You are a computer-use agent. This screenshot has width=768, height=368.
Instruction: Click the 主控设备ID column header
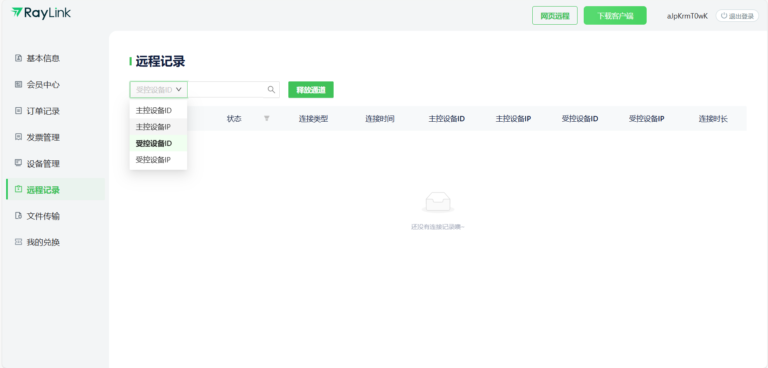click(x=447, y=119)
